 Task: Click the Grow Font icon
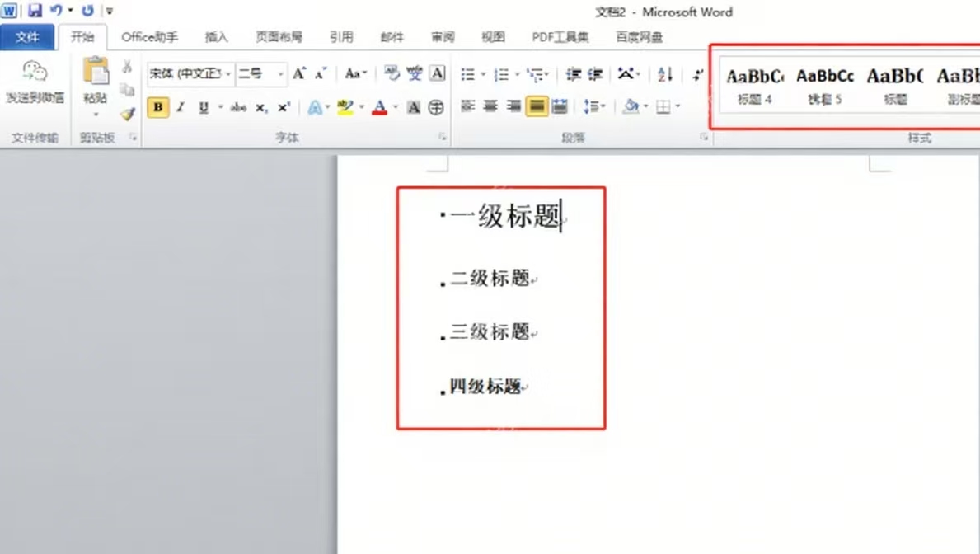click(x=300, y=74)
